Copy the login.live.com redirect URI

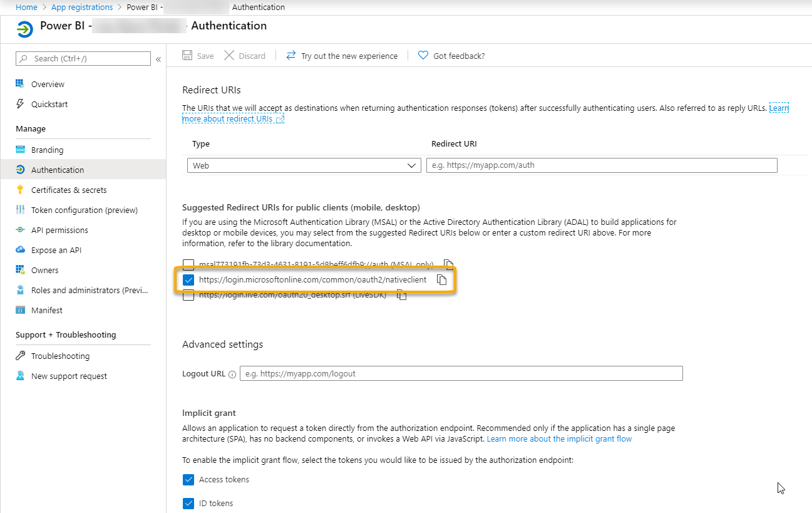pos(402,295)
